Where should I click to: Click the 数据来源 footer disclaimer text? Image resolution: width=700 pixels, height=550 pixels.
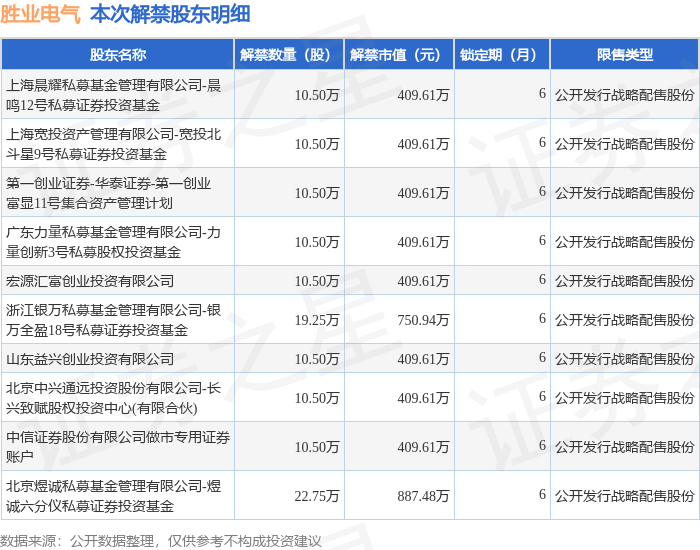161,541
